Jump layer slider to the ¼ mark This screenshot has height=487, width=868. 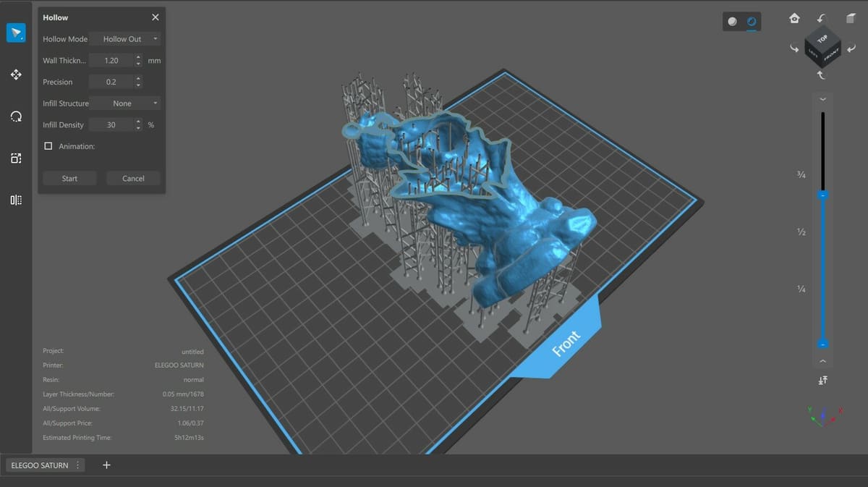[x=801, y=289]
